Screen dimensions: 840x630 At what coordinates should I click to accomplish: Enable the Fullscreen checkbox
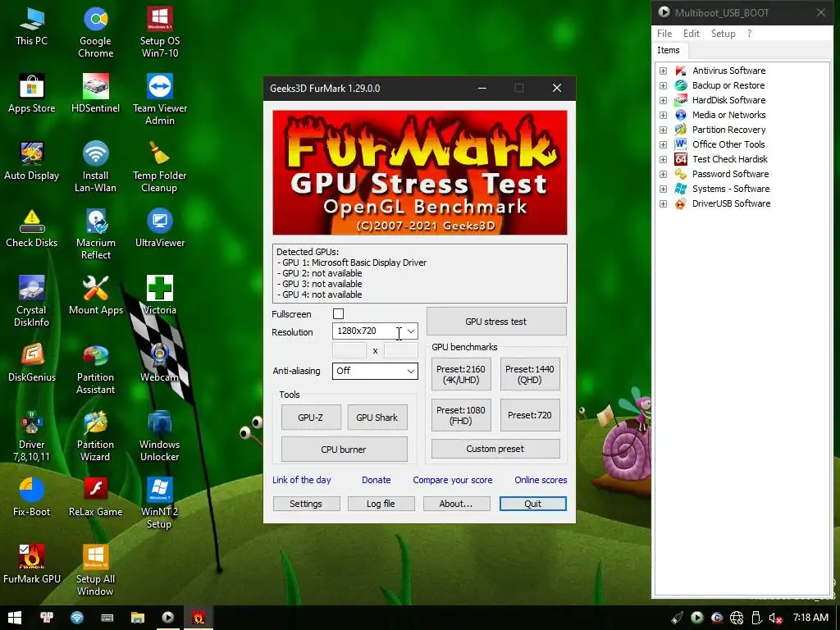tap(338, 314)
